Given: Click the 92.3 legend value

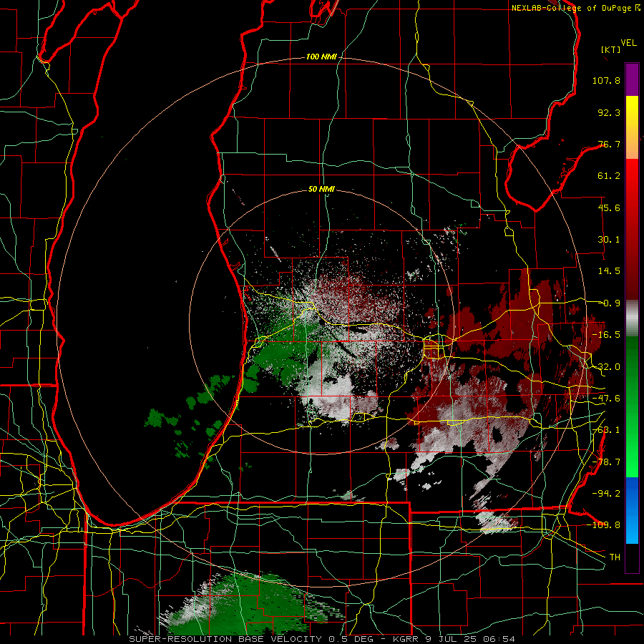Looking at the screenshot, I should (609, 112).
